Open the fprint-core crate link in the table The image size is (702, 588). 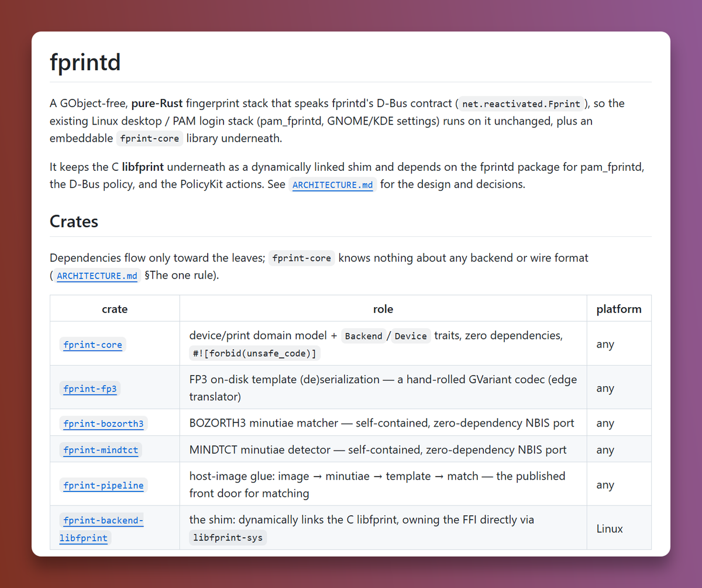click(92, 345)
